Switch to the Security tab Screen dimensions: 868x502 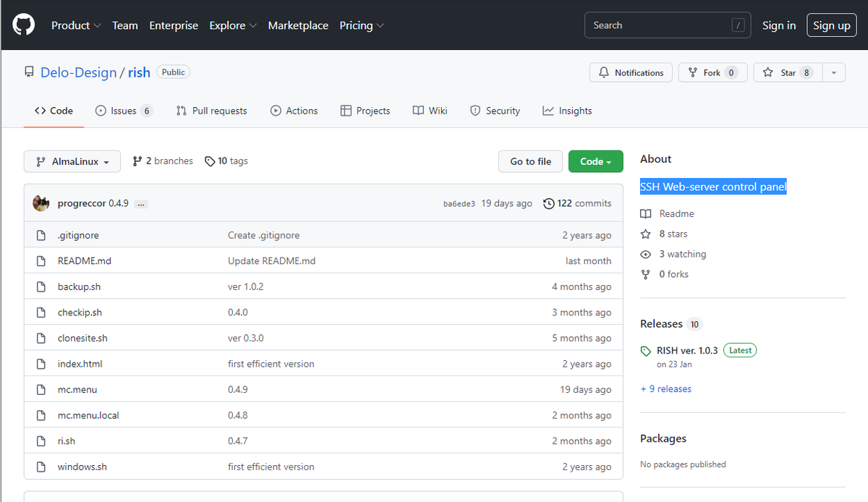495,111
